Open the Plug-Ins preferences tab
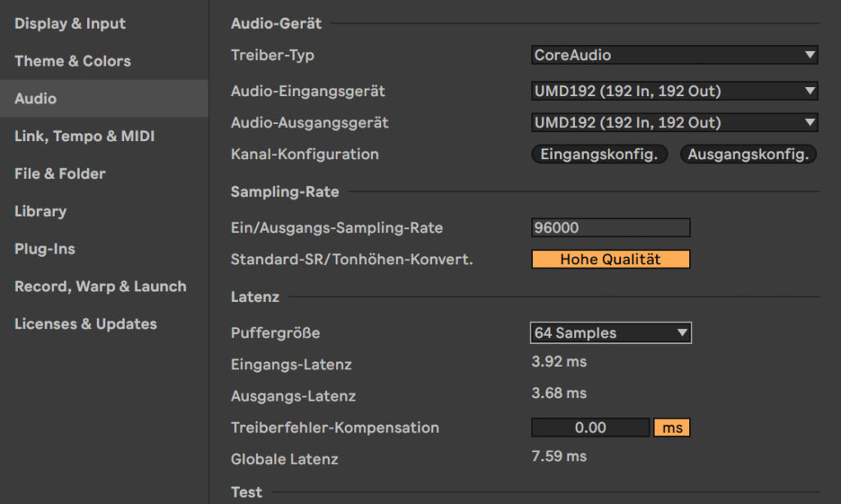 [44, 249]
